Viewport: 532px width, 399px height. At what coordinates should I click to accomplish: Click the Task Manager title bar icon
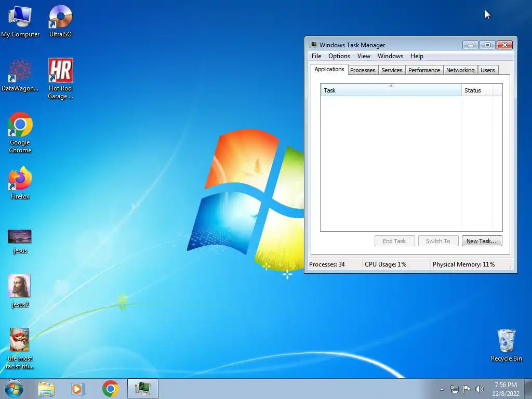313,45
